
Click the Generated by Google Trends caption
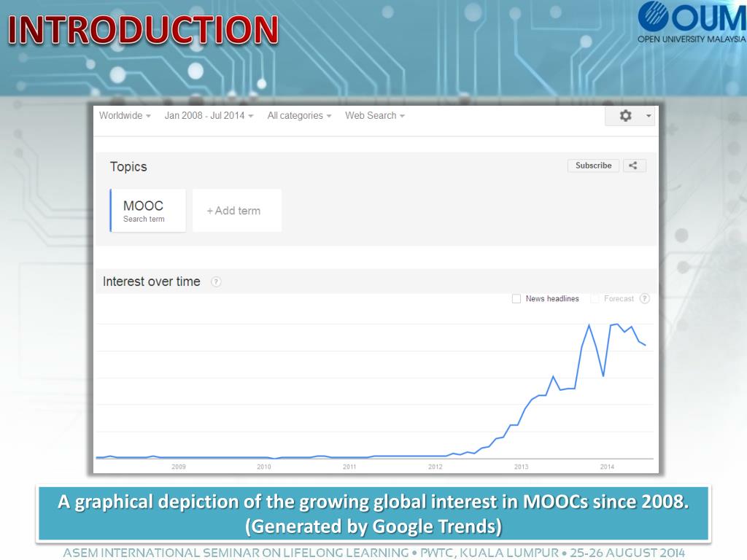click(373, 526)
